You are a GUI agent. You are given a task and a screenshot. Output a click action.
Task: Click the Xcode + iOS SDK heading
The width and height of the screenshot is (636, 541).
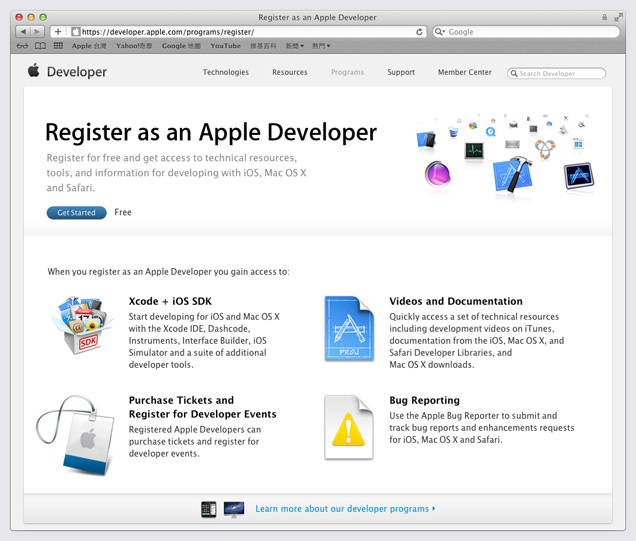click(x=170, y=301)
